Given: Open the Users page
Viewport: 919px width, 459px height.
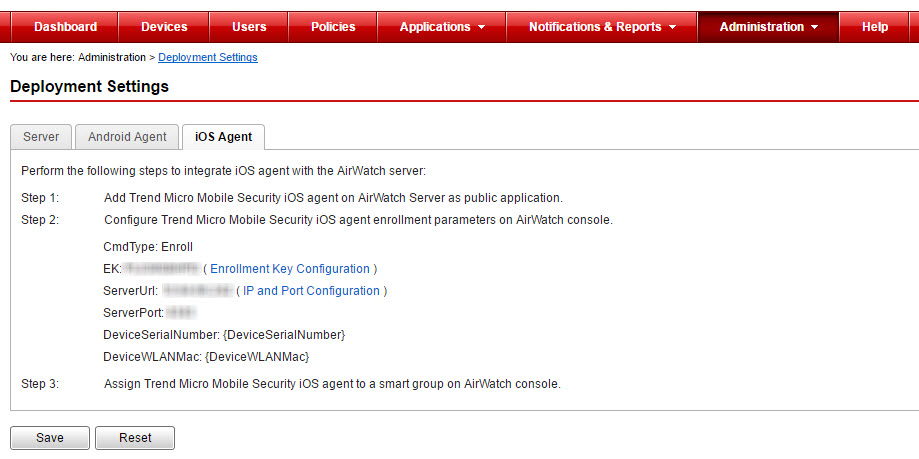Looking at the screenshot, I should tap(249, 27).
